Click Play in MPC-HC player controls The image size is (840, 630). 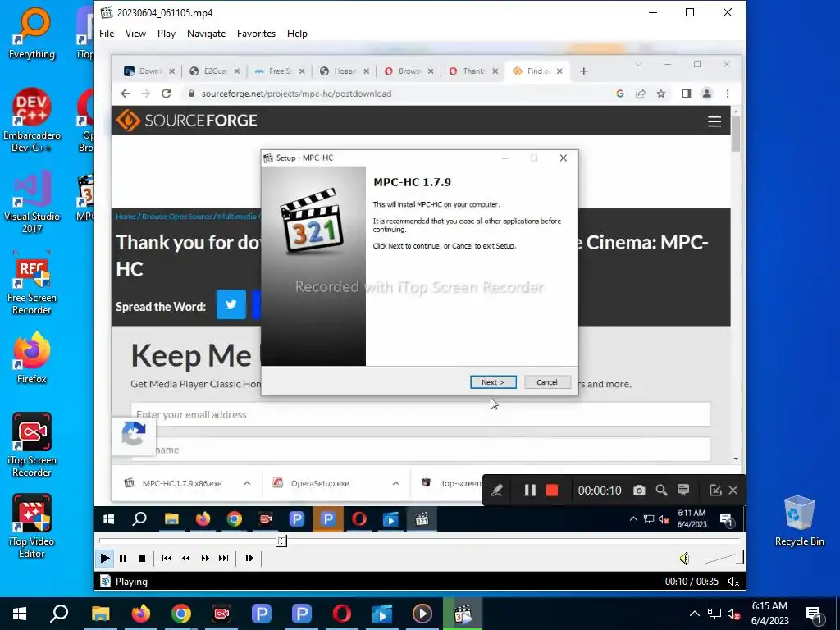[104, 558]
